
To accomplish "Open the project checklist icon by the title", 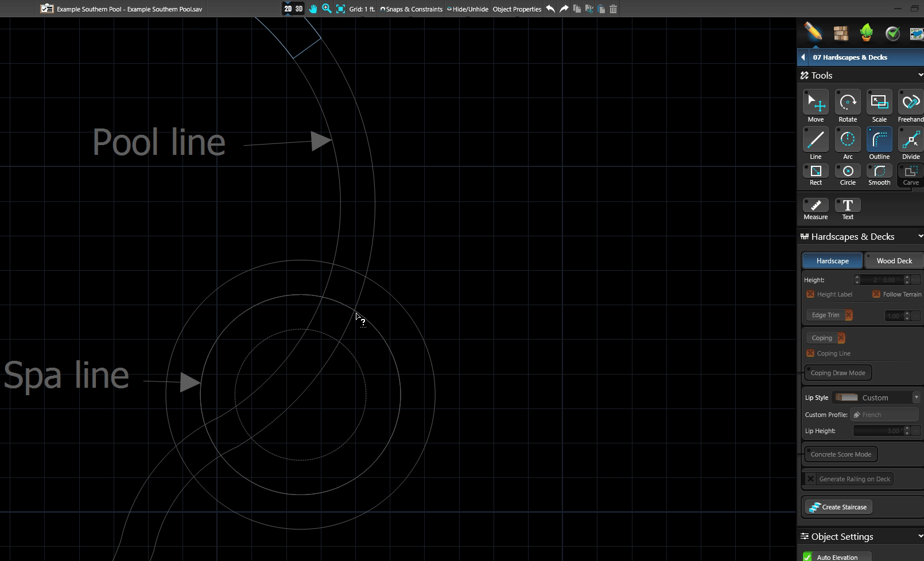I will pos(47,9).
